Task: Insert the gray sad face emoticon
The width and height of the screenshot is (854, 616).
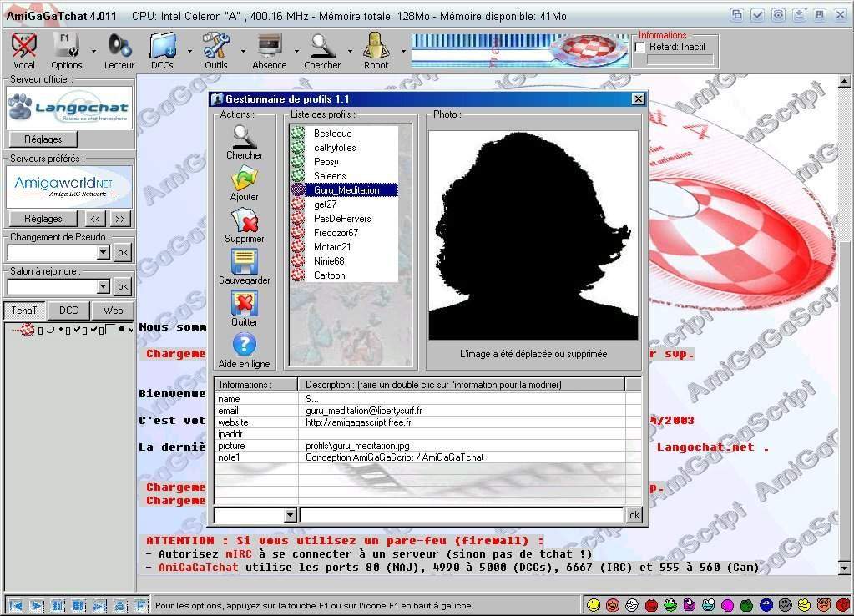Action: click(785, 604)
